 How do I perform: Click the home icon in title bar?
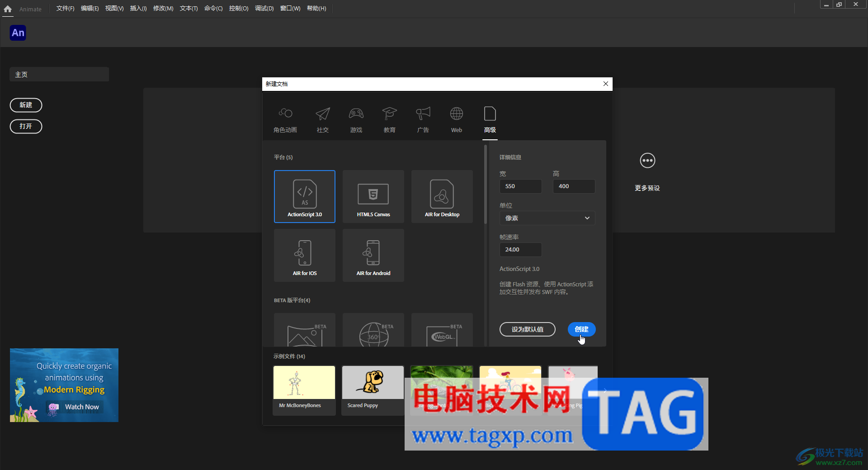[x=8, y=9]
